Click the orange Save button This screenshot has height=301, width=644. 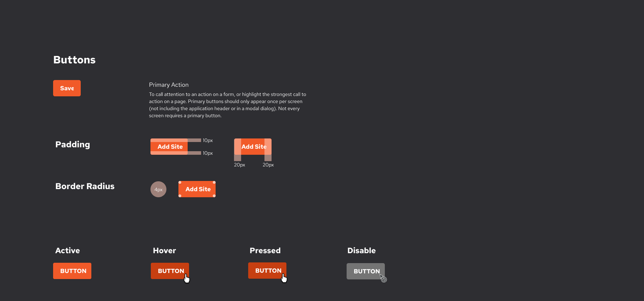coord(67,88)
